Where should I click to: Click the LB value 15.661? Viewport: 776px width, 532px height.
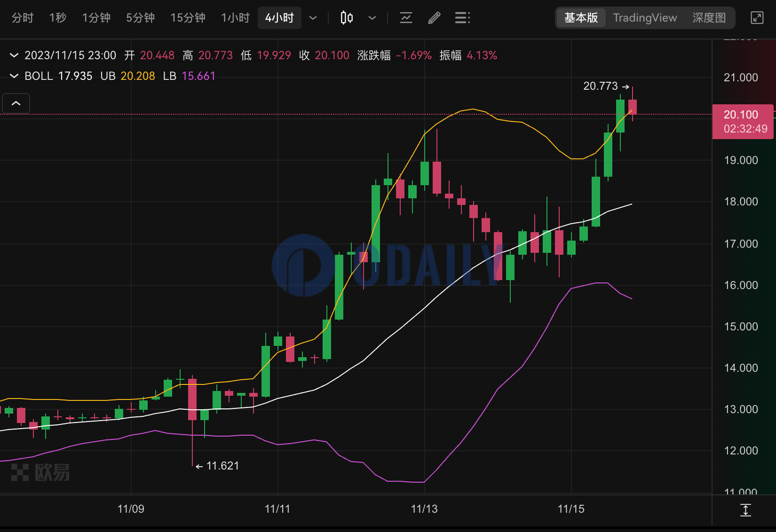[x=198, y=76]
